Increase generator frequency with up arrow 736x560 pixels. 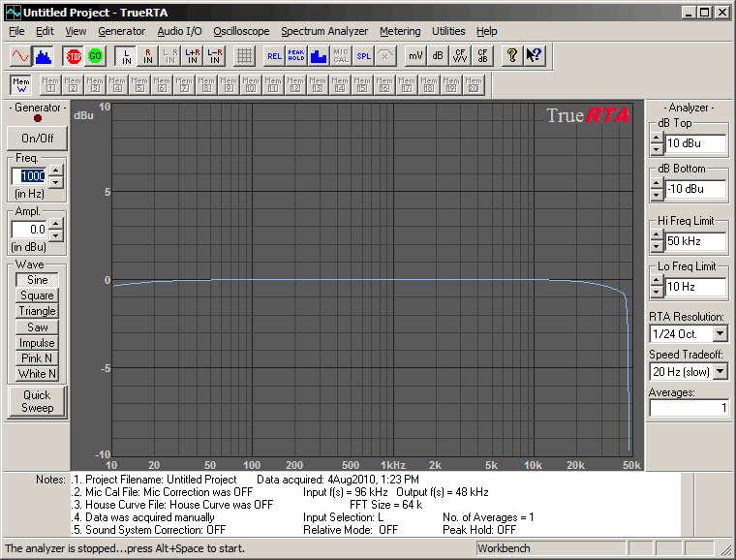point(56,171)
